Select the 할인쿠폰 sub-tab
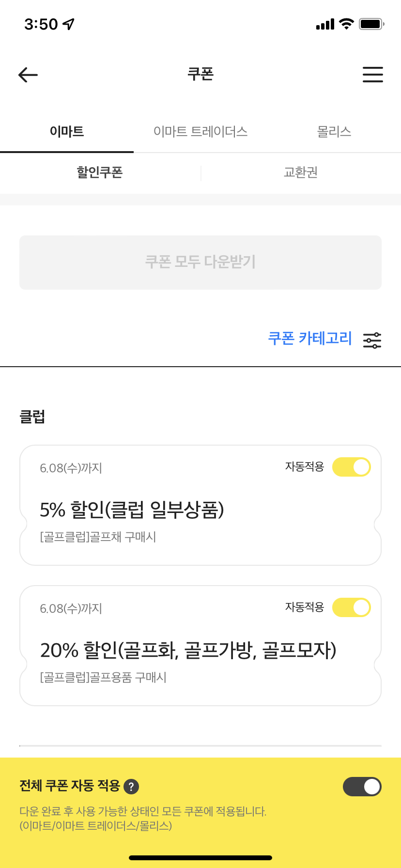This screenshot has width=401, height=868. (100, 172)
